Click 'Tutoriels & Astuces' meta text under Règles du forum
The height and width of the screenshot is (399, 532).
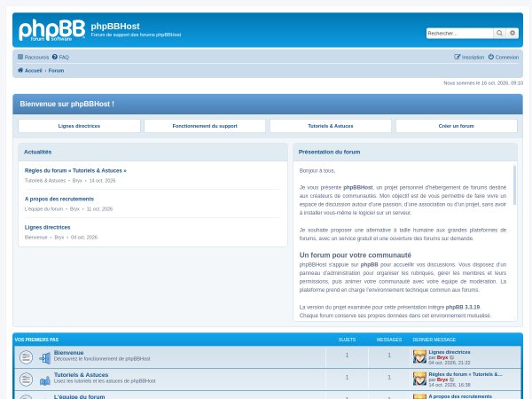click(45, 181)
